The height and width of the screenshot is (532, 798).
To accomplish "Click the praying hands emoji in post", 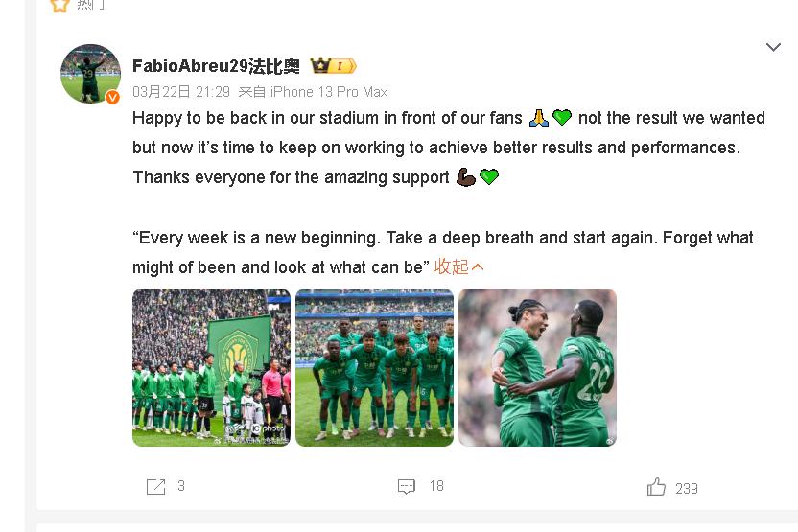I will 538,118.
